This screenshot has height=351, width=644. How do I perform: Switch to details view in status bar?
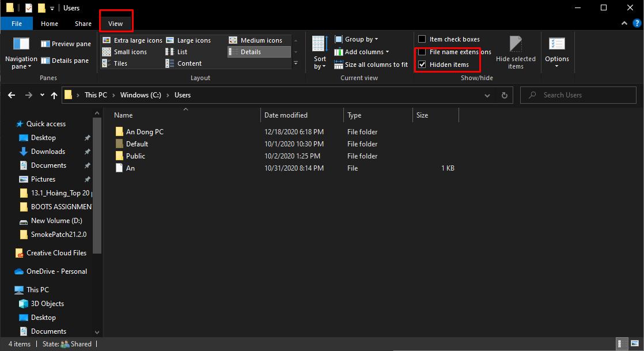pyautogui.click(x=622, y=344)
